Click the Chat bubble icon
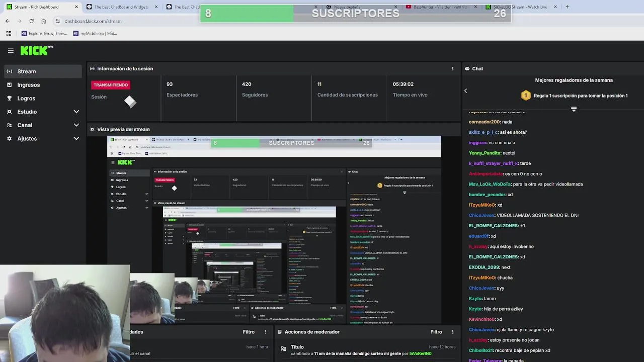644x362 pixels. coord(467,69)
